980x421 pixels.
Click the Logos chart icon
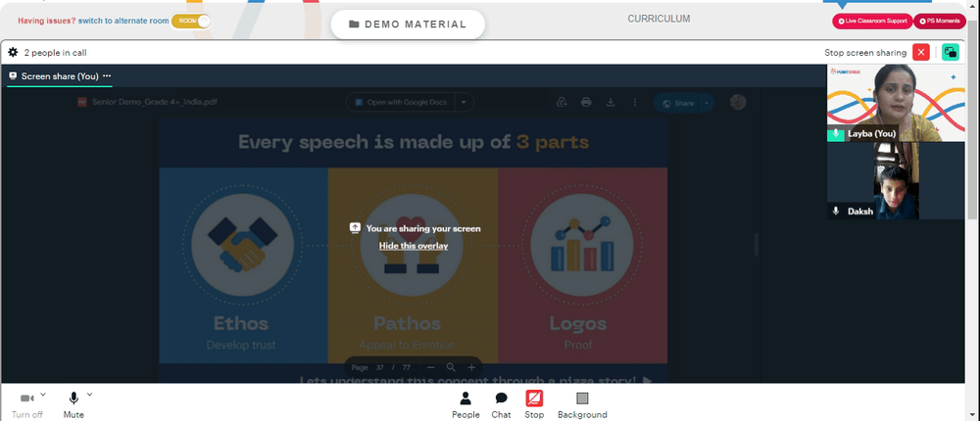pyautogui.click(x=582, y=245)
